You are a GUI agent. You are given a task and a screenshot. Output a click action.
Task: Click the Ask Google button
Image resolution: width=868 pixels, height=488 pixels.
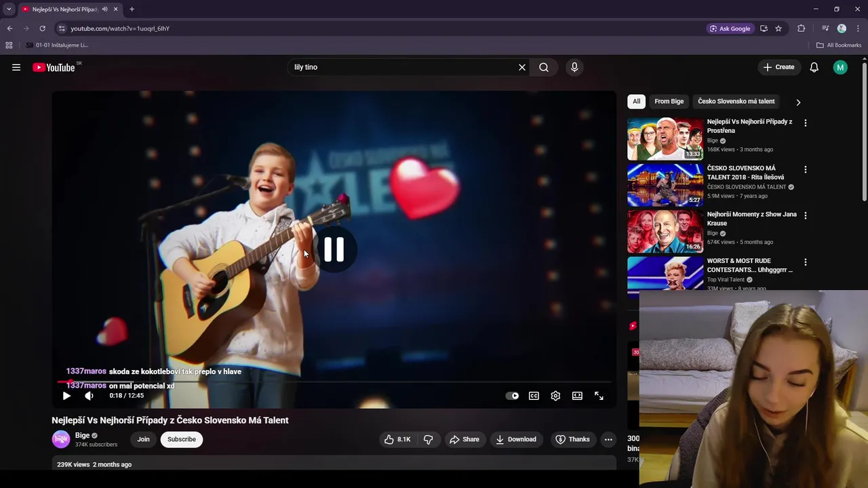coord(730,28)
